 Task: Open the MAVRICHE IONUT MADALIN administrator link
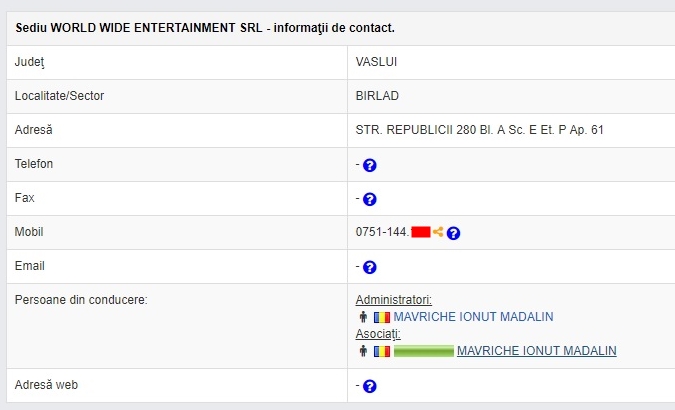473,317
